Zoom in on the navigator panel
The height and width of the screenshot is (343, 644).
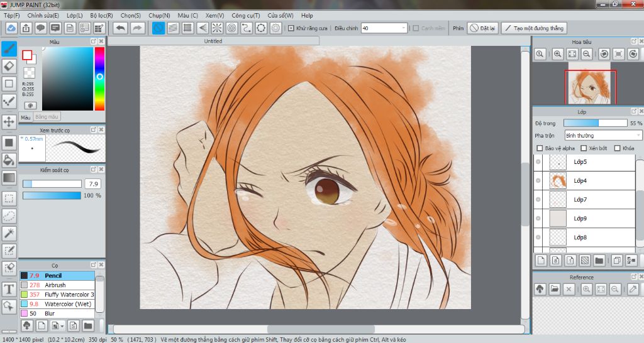tap(557, 54)
